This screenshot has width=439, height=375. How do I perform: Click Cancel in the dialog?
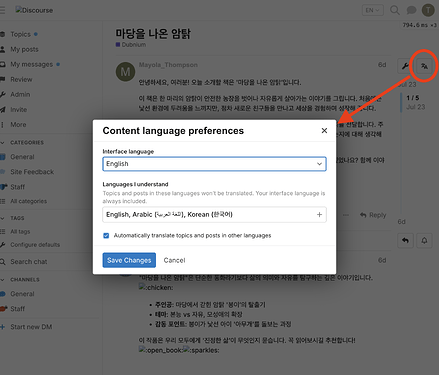(174, 260)
